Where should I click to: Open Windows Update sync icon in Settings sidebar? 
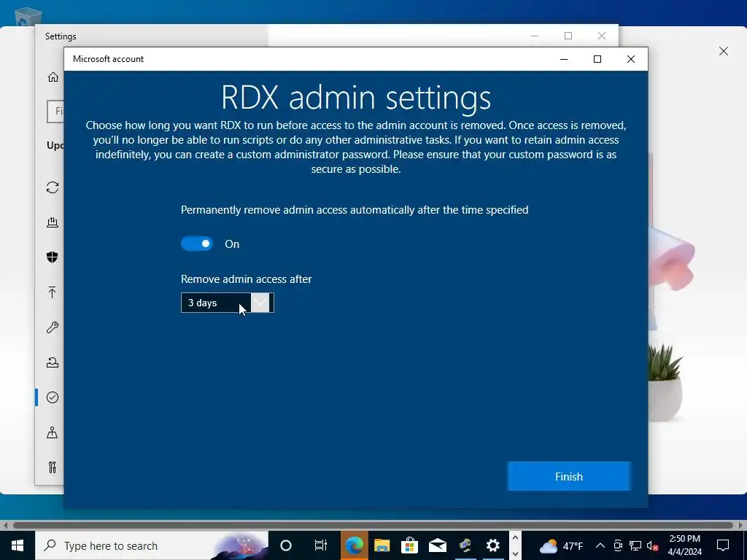pos(53,187)
